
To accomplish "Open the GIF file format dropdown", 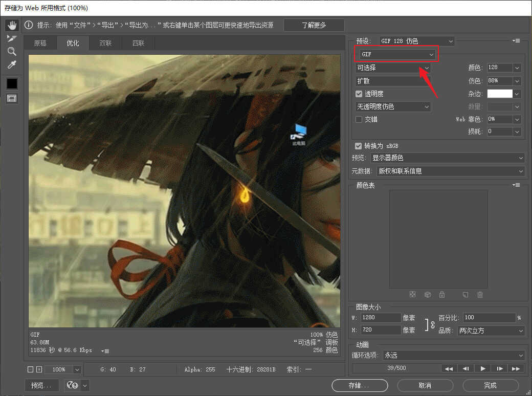I will pos(397,54).
